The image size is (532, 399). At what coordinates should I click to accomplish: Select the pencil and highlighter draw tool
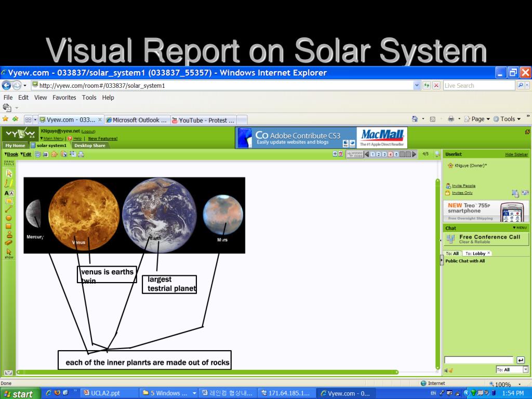[8, 183]
